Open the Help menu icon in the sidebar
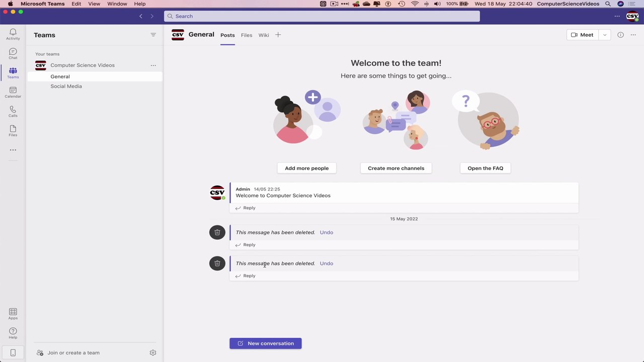Image resolution: width=644 pixels, height=362 pixels. [x=13, y=333]
